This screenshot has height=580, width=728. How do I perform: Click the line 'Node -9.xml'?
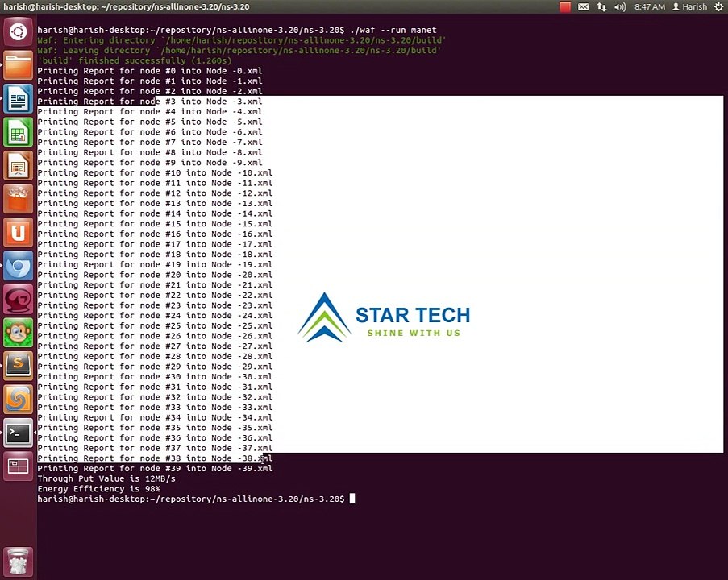149,163
